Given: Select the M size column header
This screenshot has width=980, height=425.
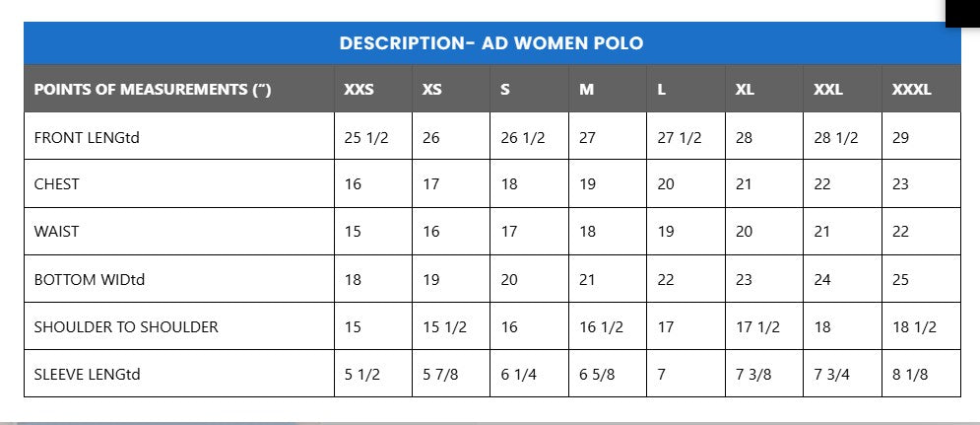Looking at the screenshot, I should (x=586, y=90).
